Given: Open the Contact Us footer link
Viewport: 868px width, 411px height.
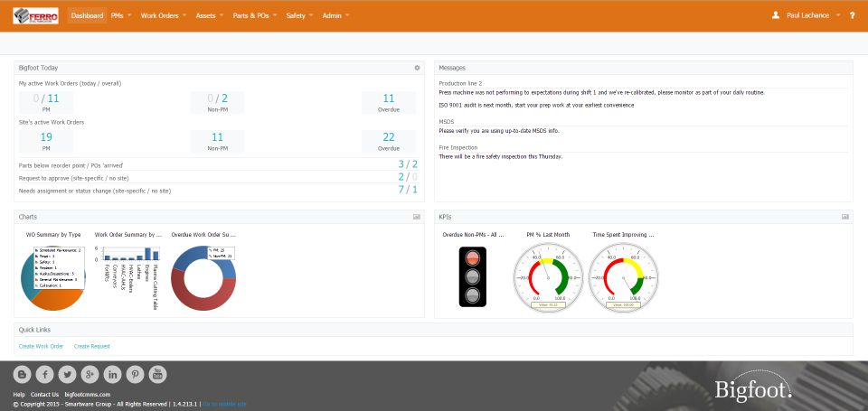Looking at the screenshot, I should pos(44,395).
